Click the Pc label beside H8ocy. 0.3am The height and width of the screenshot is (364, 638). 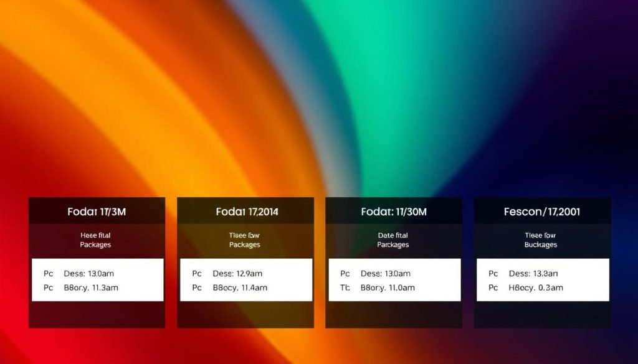(493, 287)
